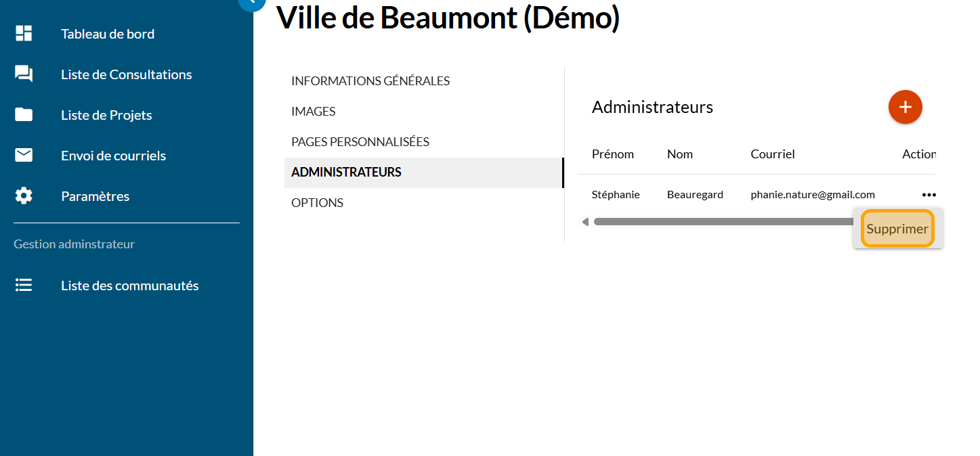This screenshot has height=456, width=980.
Task: Open the Liste des communautés link
Action: [x=129, y=286]
